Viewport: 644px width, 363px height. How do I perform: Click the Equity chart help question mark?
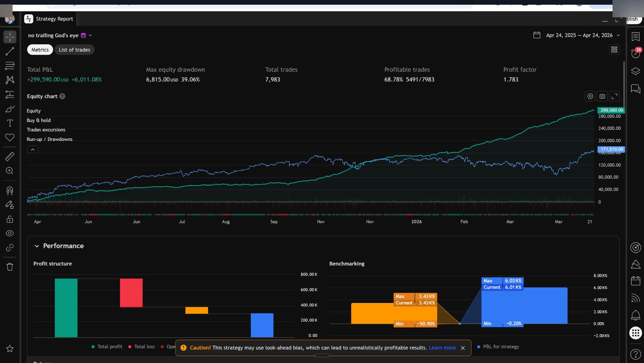(62, 96)
